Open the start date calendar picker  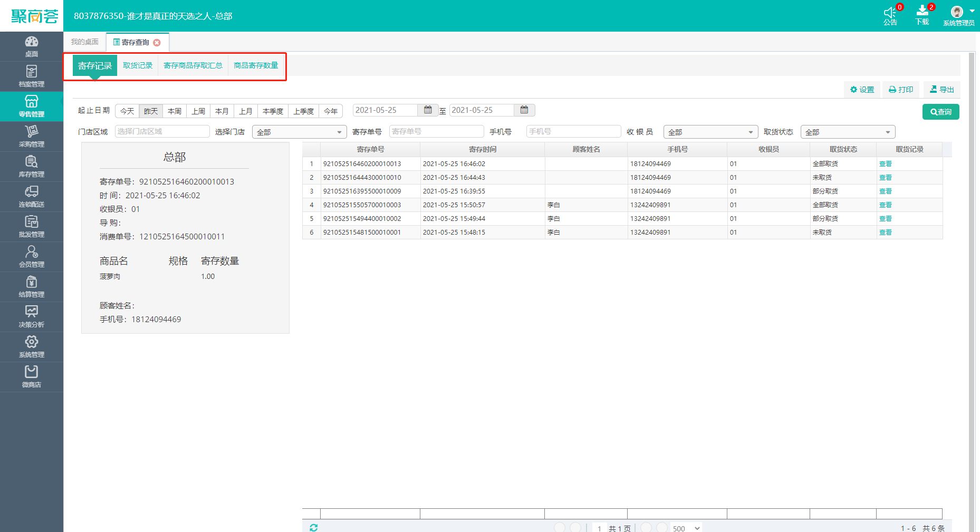[428, 110]
